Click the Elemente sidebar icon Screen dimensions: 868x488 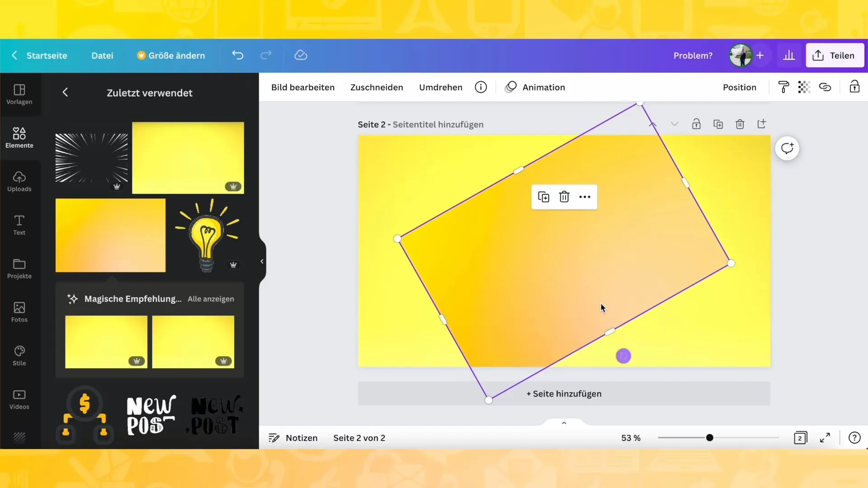tap(19, 138)
